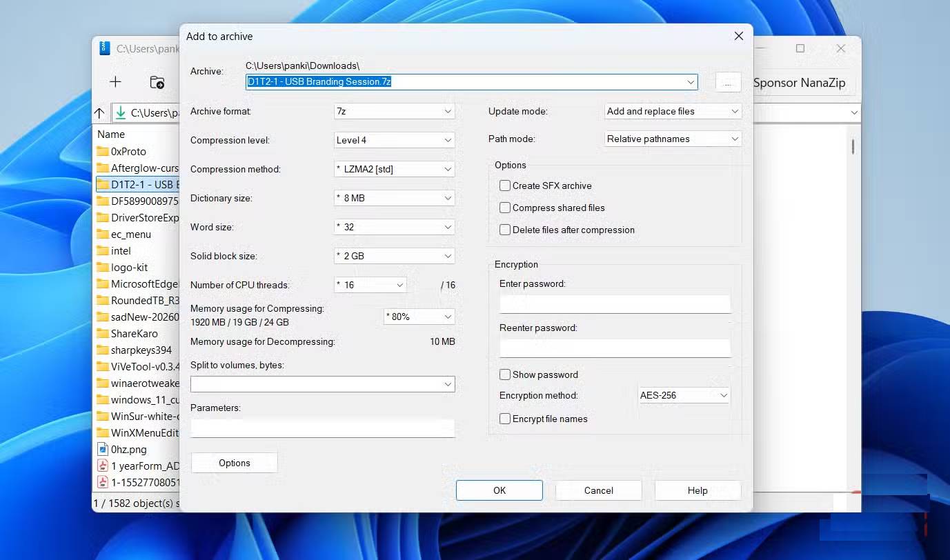Check Encrypt file names
This screenshot has height=560, width=950.
click(x=504, y=418)
